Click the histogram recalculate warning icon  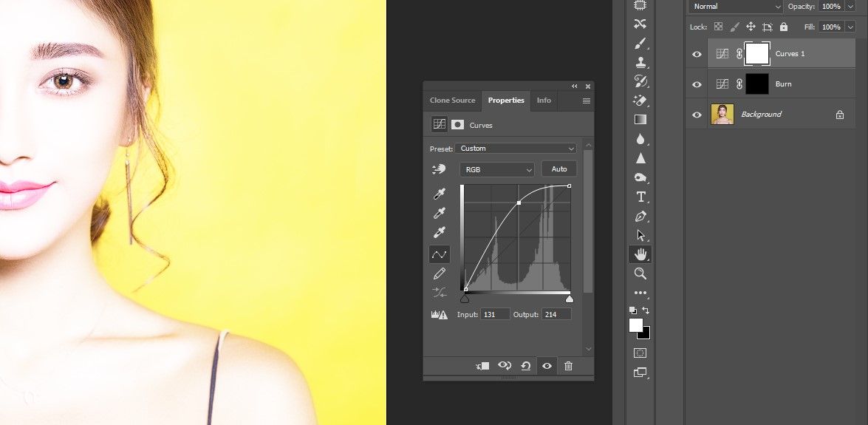click(439, 314)
